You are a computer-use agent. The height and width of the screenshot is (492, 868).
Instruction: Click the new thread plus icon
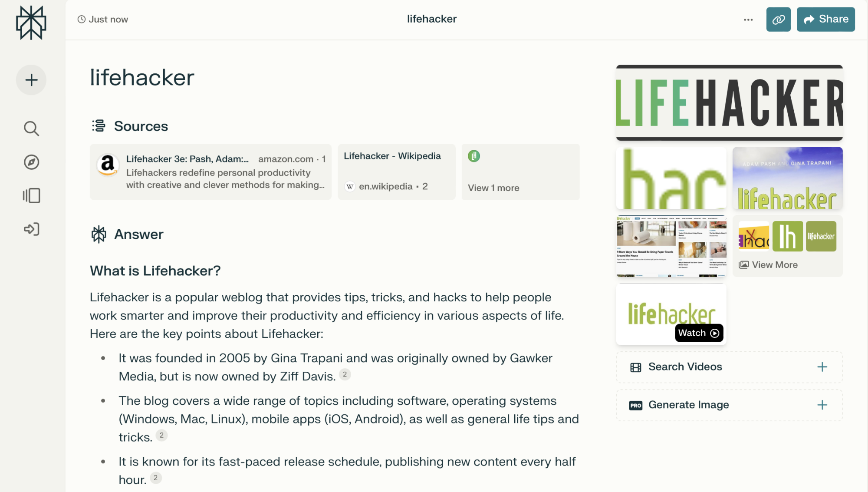coord(32,79)
